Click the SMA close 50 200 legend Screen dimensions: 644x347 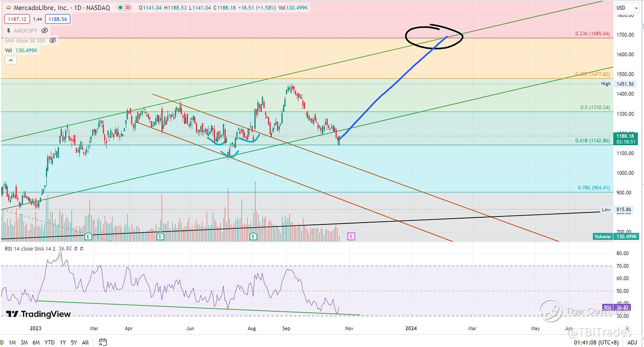pos(26,40)
